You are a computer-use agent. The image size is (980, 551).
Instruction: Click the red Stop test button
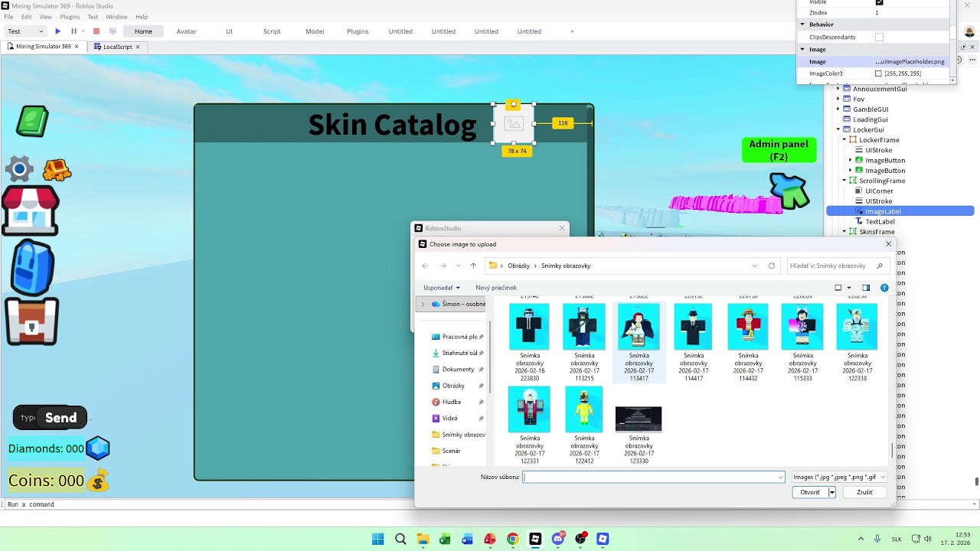click(x=96, y=31)
